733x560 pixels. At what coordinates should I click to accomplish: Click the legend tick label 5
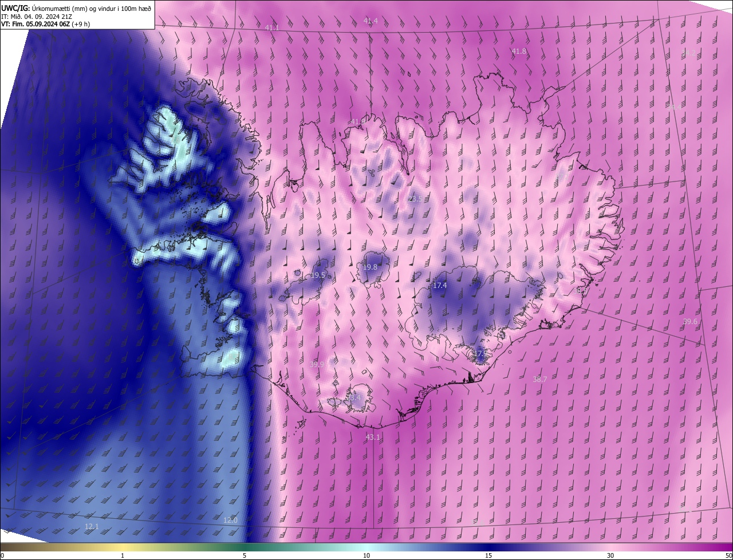click(245, 556)
